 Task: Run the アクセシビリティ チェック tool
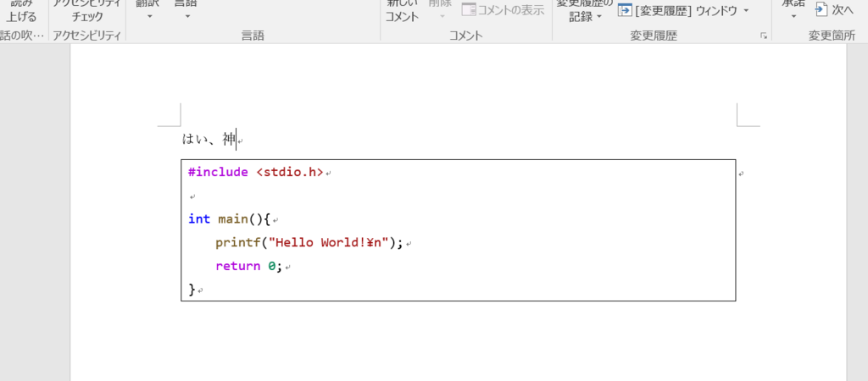(x=86, y=11)
